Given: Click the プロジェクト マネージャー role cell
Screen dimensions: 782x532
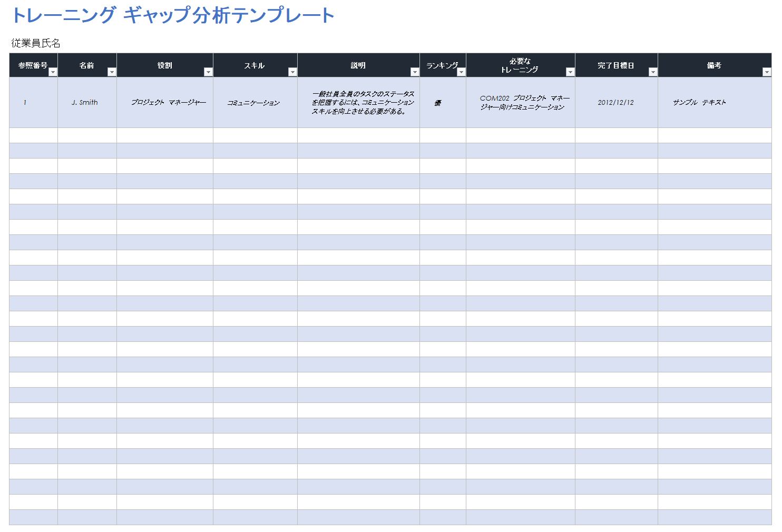Looking at the screenshot, I should pos(165,103).
